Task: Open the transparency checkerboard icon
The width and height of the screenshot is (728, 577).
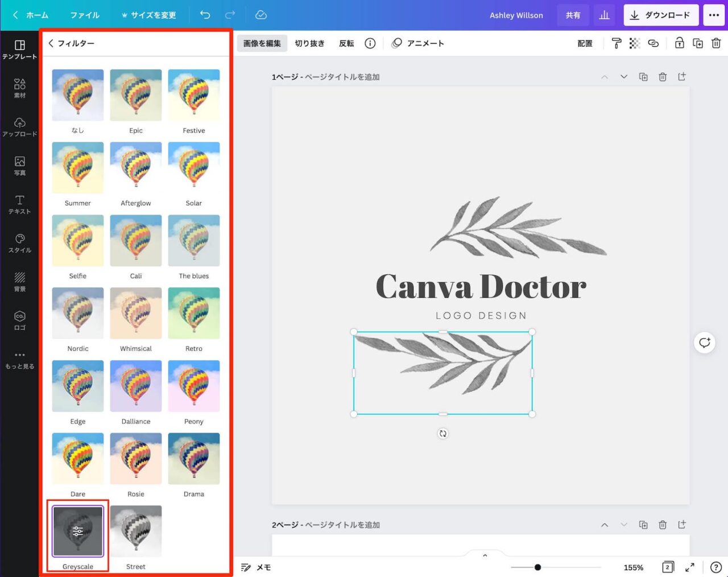Action: point(635,43)
